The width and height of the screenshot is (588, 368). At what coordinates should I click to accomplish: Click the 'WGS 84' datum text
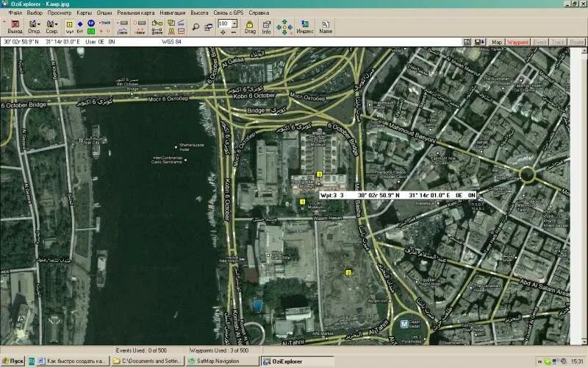point(172,42)
